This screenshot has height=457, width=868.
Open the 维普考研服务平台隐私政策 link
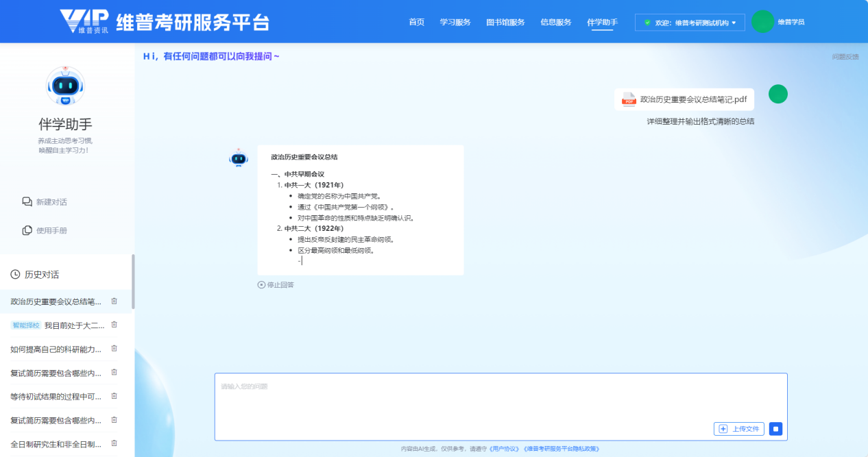562,449
